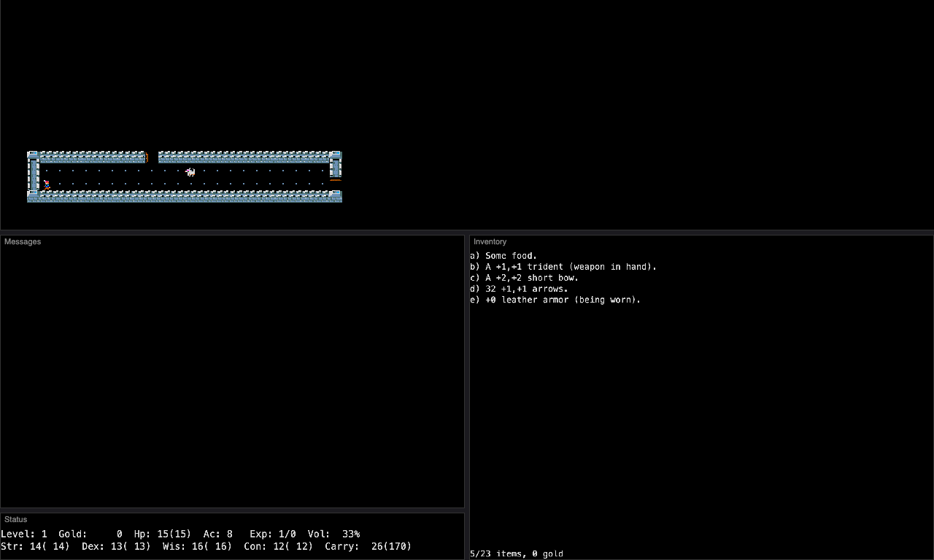Click the 'Exp: 1/0' status value
This screenshot has width=934, height=560.
tap(273, 534)
